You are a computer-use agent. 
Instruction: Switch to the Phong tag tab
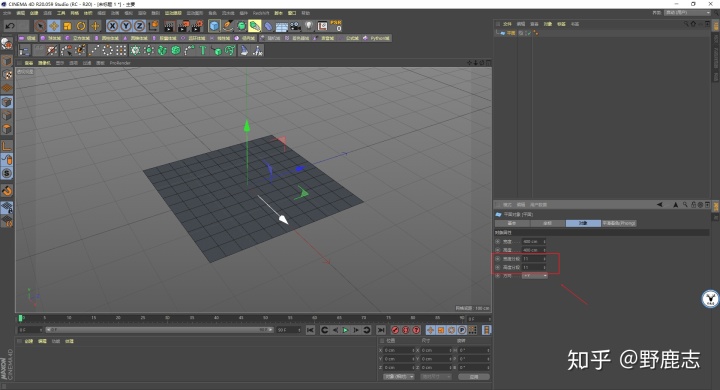[x=619, y=223]
